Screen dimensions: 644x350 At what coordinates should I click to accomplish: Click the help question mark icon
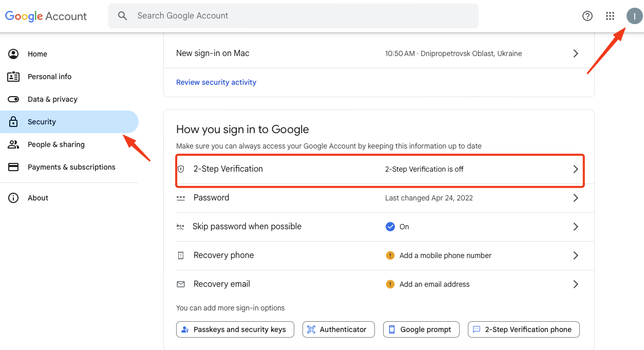pyautogui.click(x=588, y=16)
